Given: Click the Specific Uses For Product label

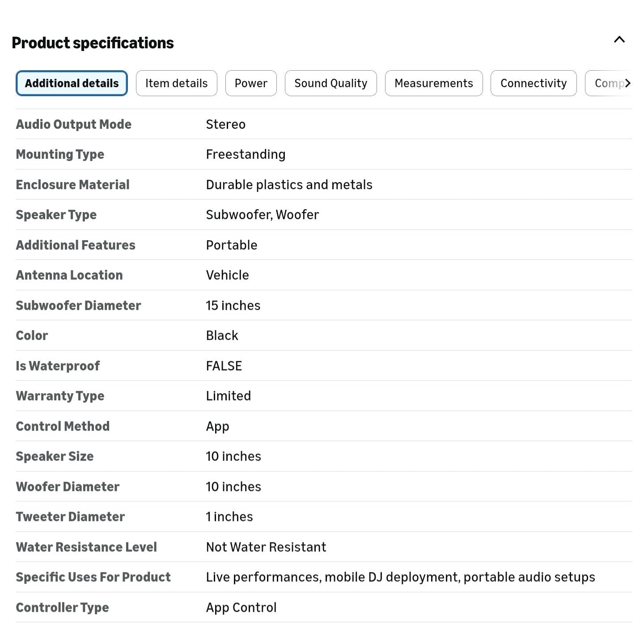Looking at the screenshot, I should 93,577.
